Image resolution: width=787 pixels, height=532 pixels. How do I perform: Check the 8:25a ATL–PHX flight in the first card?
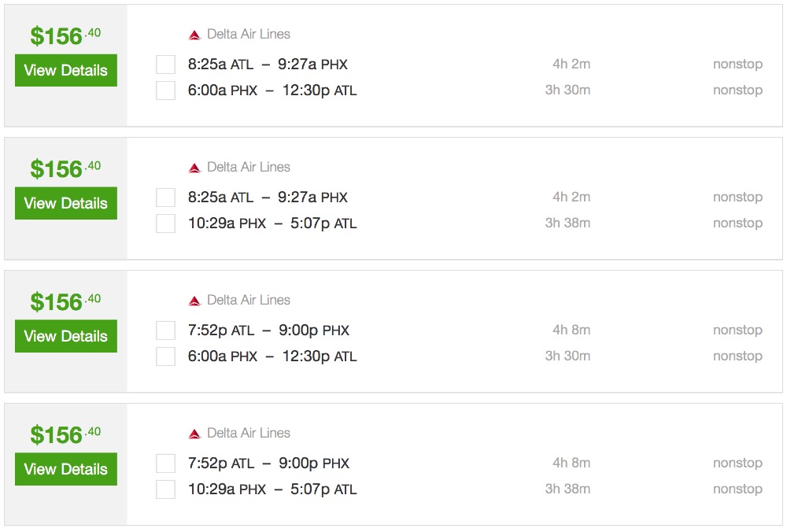click(x=165, y=64)
